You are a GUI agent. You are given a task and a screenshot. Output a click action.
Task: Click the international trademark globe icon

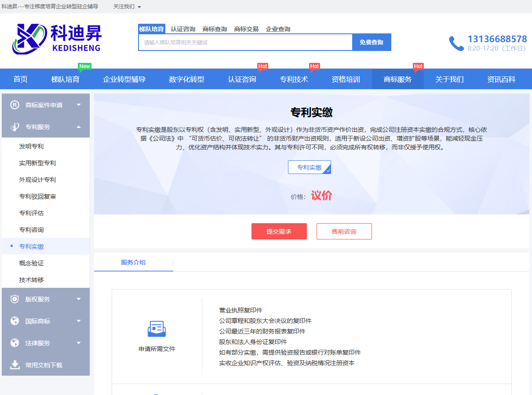15,321
